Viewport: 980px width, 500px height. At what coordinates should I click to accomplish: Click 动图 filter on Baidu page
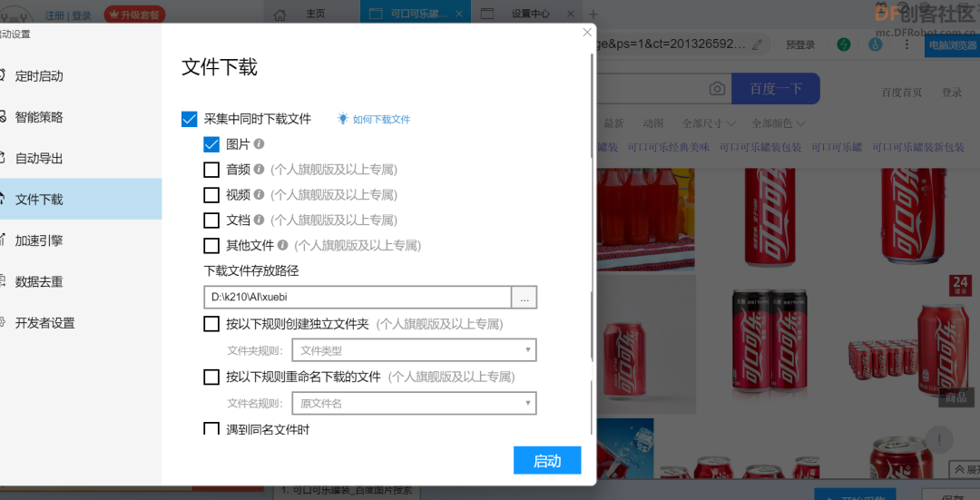pyautogui.click(x=653, y=123)
